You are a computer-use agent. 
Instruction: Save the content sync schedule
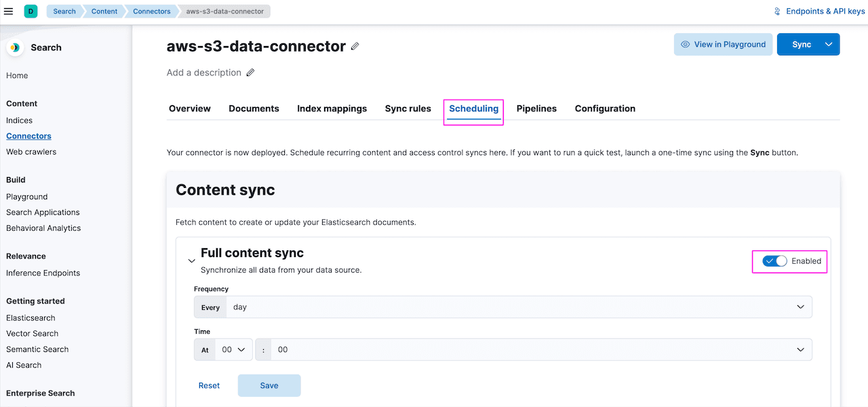[269, 385]
